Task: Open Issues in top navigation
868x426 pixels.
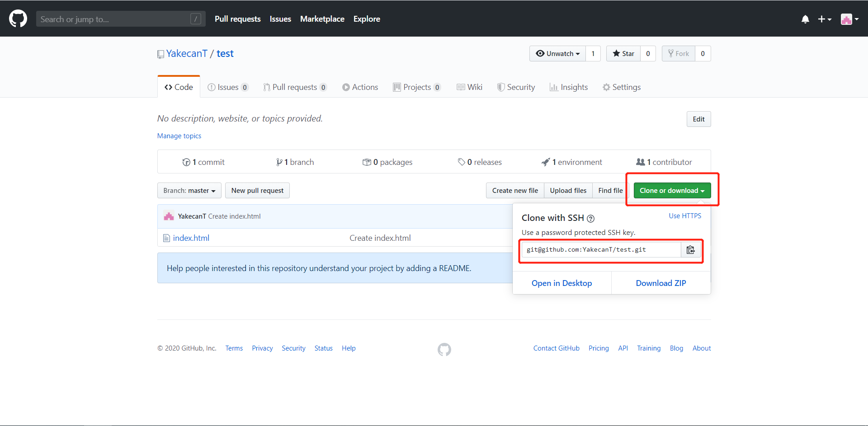Action: pos(280,19)
